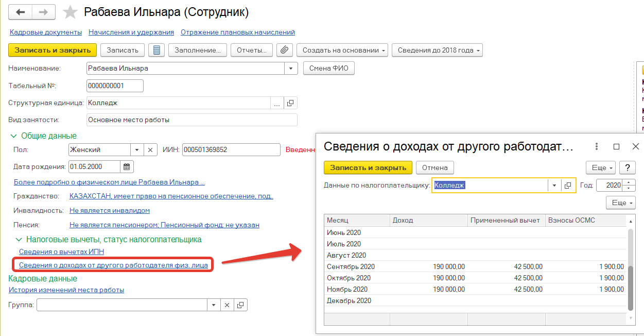Add employee form to favorites star
The height and width of the screenshot is (336, 644).
tap(69, 12)
